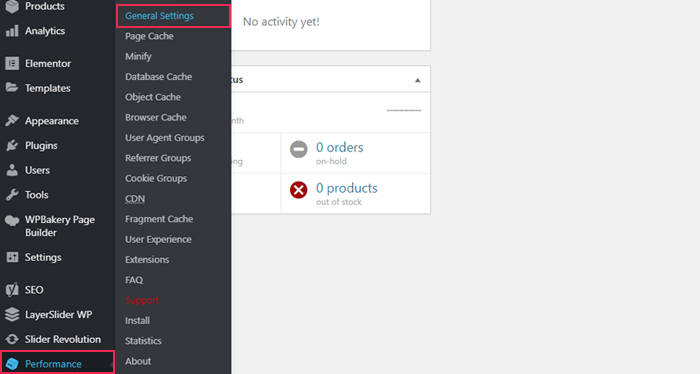Go to Appearance menu label
The image size is (700, 374).
pyautogui.click(x=52, y=121)
